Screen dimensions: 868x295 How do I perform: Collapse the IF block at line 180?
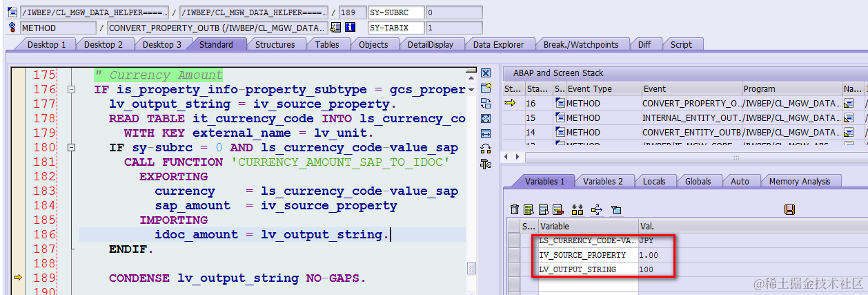click(71, 148)
